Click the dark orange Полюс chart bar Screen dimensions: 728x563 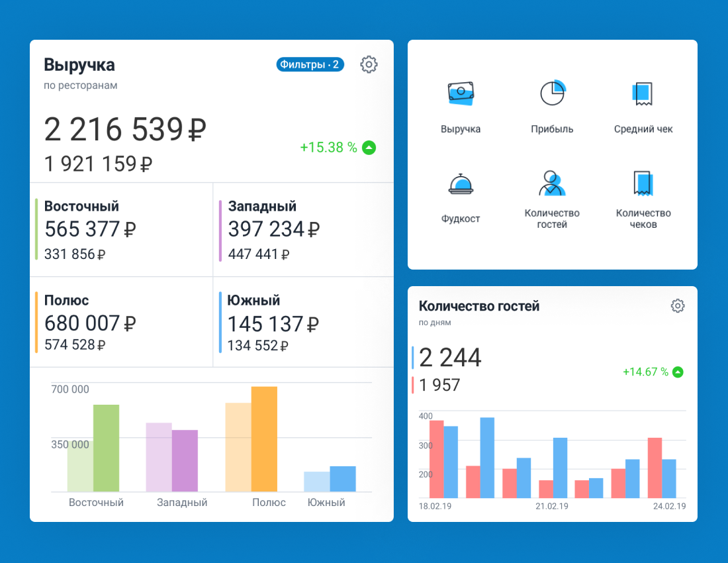click(x=264, y=438)
